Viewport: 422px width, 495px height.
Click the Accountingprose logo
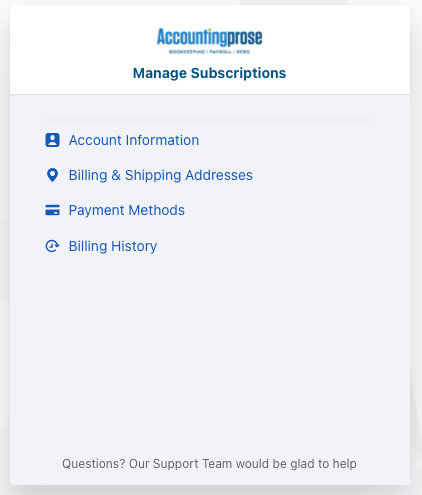pos(209,41)
